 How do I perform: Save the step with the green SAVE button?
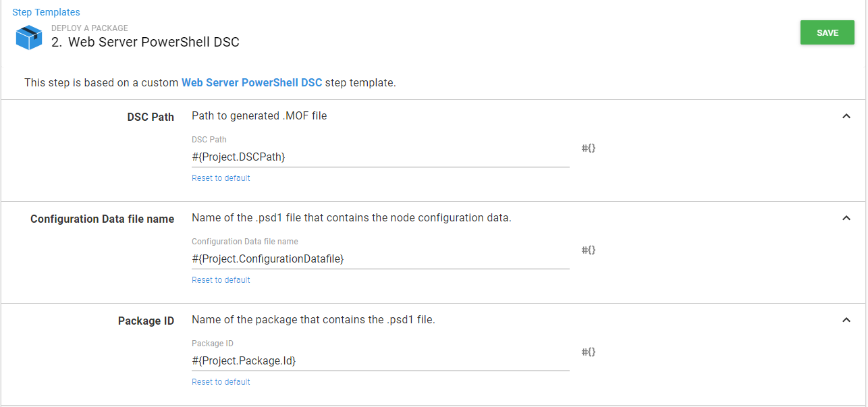click(x=827, y=32)
